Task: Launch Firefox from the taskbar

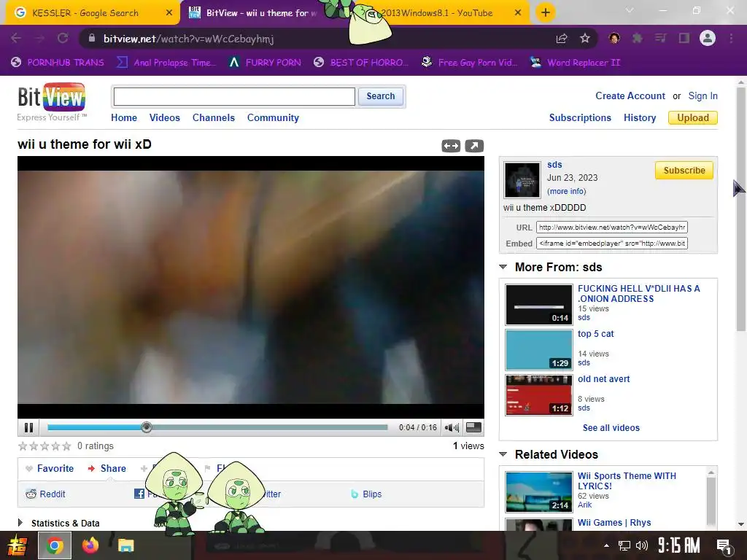Action: point(90,545)
